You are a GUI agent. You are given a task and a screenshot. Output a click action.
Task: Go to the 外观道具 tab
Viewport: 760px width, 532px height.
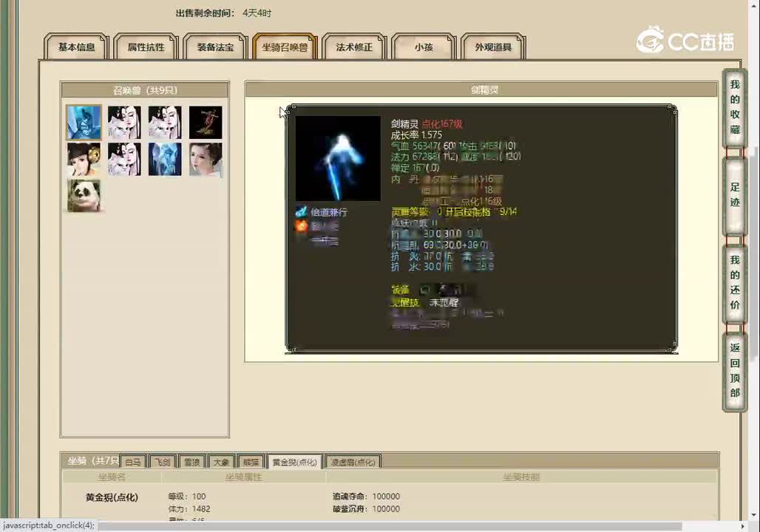click(x=493, y=47)
